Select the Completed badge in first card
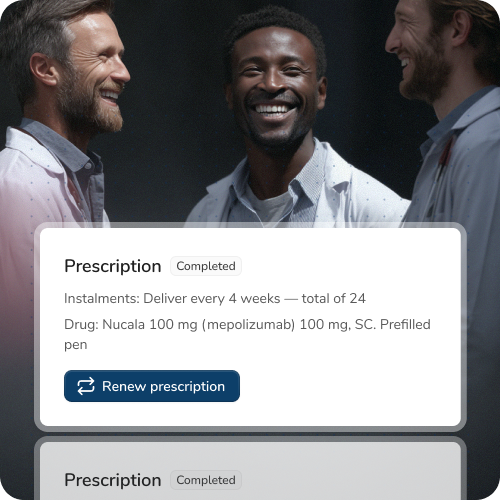The image size is (500, 500). click(x=206, y=266)
